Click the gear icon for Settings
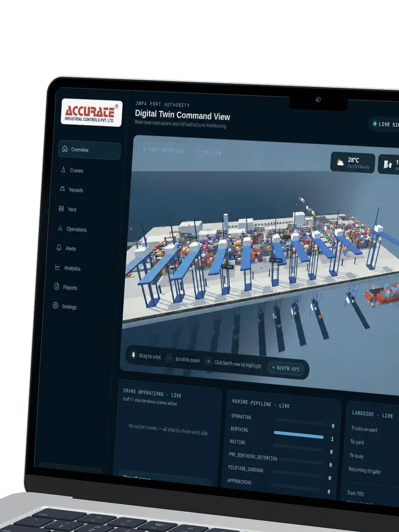The height and width of the screenshot is (532, 399). click(x=55, y=305)
